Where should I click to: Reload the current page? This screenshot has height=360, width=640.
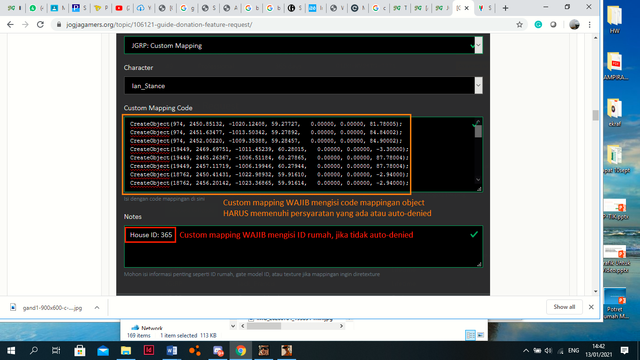tap(40, 24)
